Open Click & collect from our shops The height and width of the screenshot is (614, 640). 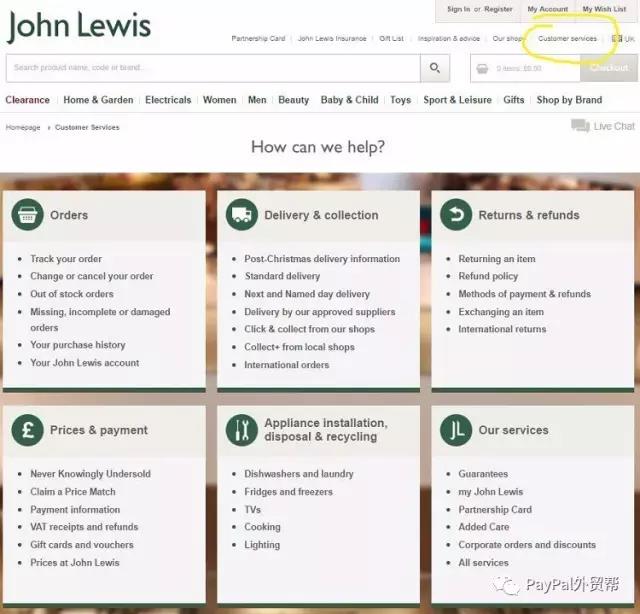(x=309, y=329)
